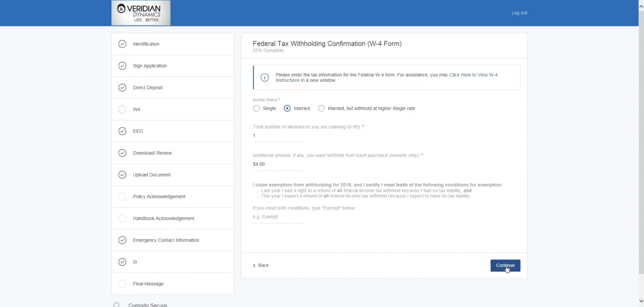Image resolution: width=644 pixels, height=307 pixels.
Task: Click the I9 step checkmark icon
Action: (x=122, y=262)
